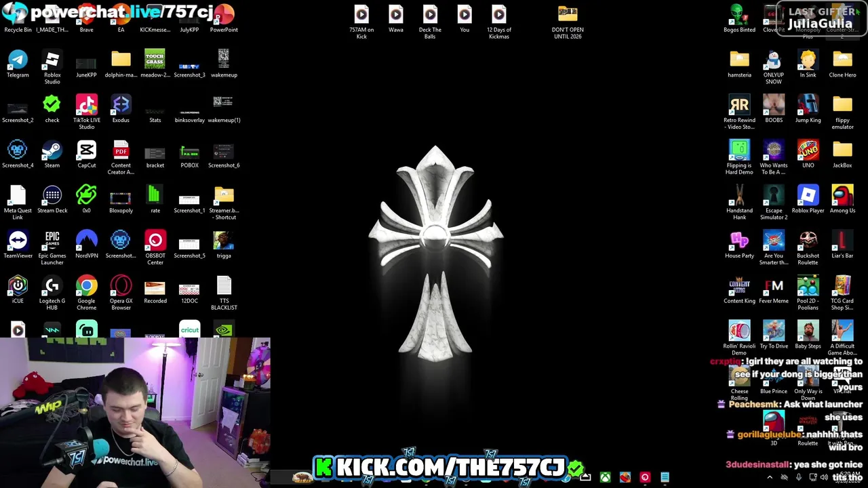The height and width of the screenshot is (488, 868).
Task: Open the hamsteria folder
Action: tap(739, 63)
